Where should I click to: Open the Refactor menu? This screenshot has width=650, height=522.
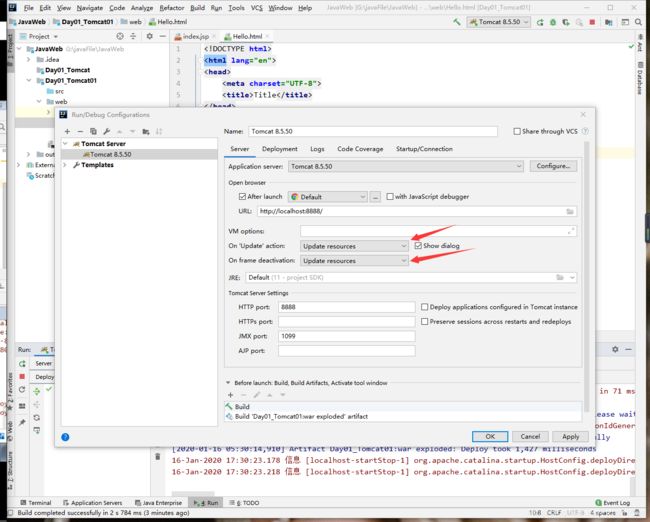point(172,8)
